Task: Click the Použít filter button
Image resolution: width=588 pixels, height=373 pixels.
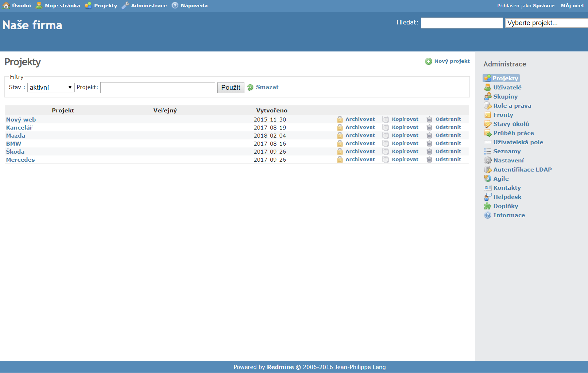Action: (231, 88)
